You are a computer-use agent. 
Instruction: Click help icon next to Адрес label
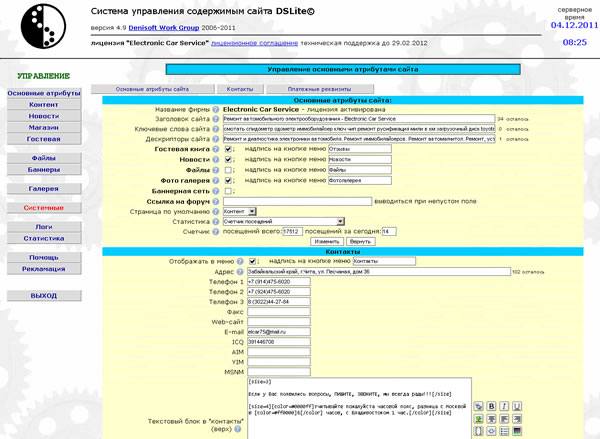(240, 272)
